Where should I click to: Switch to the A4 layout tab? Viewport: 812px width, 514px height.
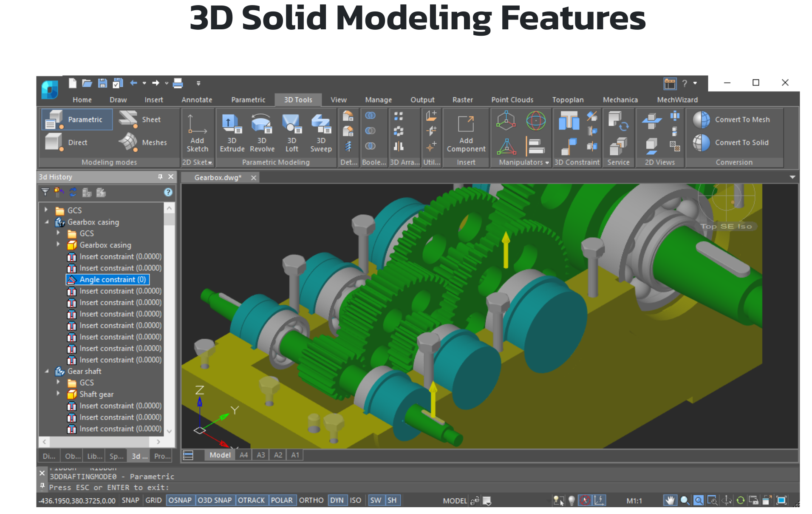[243, 455]
